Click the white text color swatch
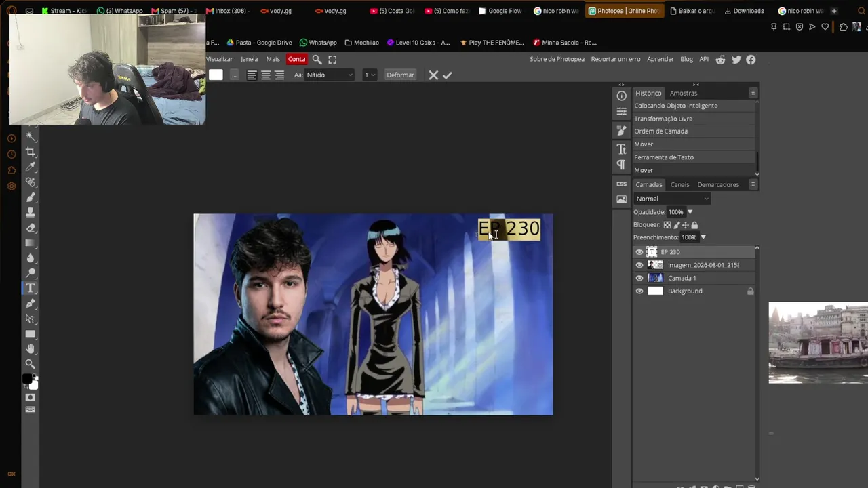 [216, 75]
